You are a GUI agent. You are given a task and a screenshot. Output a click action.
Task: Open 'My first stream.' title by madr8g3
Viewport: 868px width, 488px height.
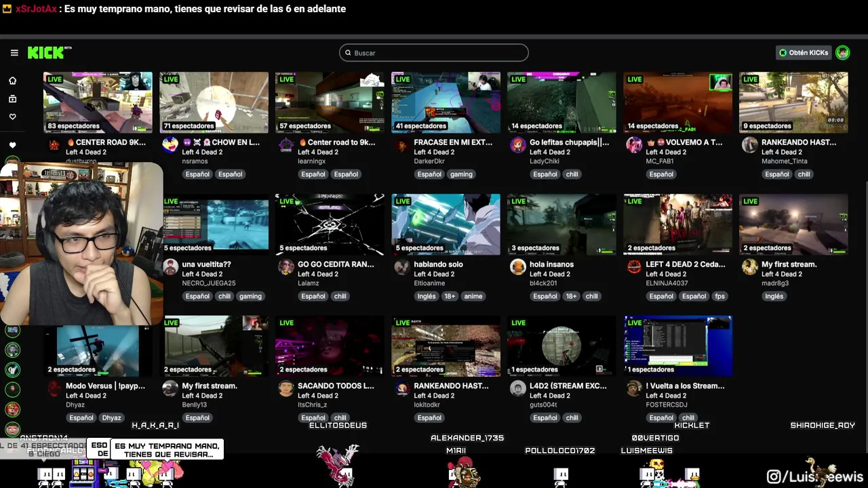click(789, 264)
